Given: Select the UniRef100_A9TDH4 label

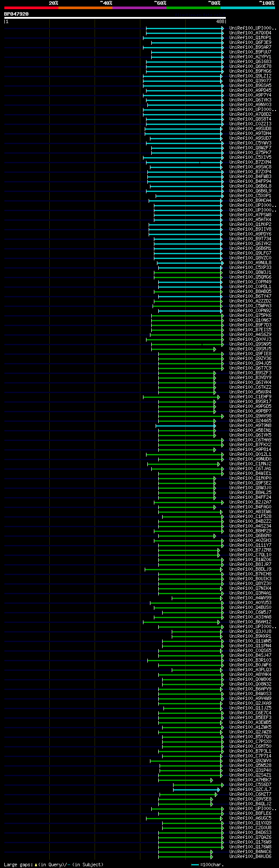Looking at the screenshot, I should (250, 133).
